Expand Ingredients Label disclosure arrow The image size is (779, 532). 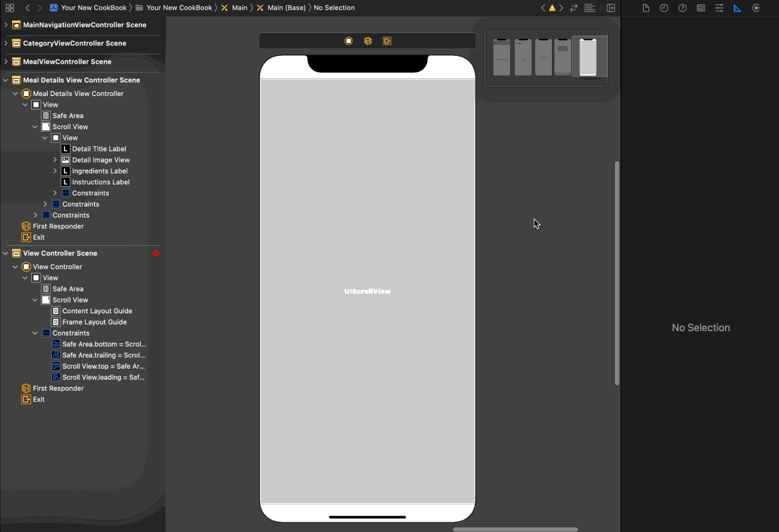point(55,170)
